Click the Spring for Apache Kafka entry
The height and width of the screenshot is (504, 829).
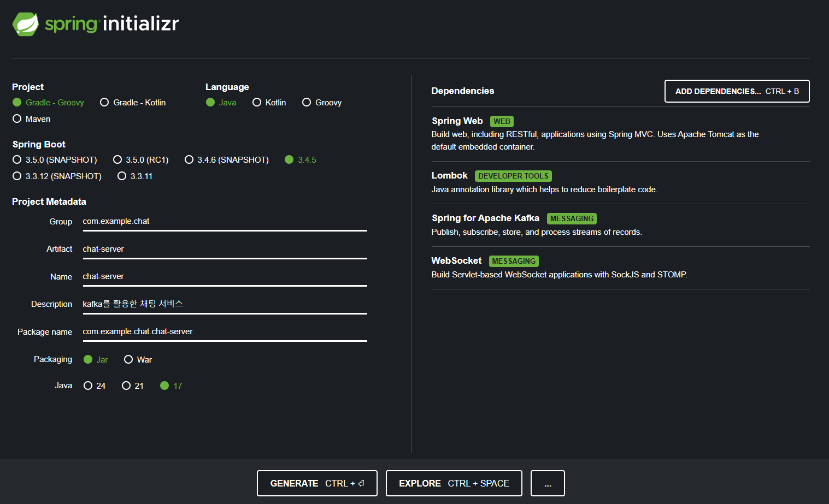coord(620,226)
